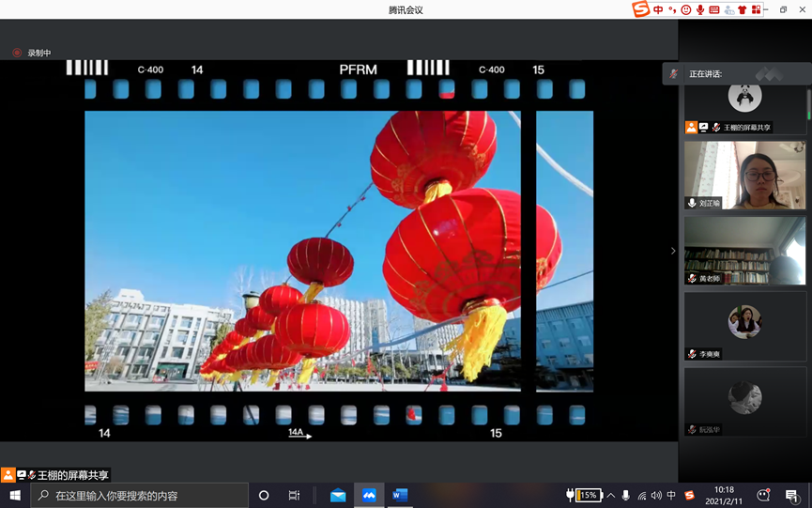Collapse the participant video sidebar chevron
The image size is (812, 508).
[x=672, y=251]
